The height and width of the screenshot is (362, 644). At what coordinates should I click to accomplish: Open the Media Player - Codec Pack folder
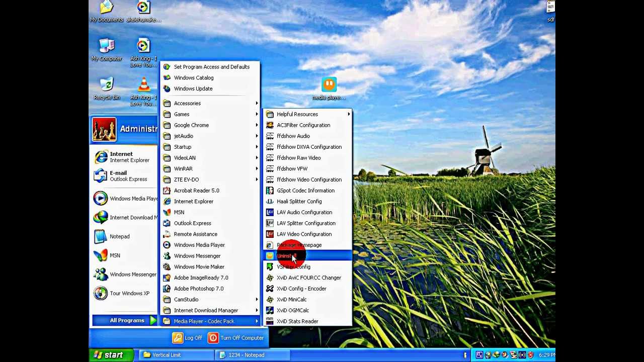[x=210, y=321]
